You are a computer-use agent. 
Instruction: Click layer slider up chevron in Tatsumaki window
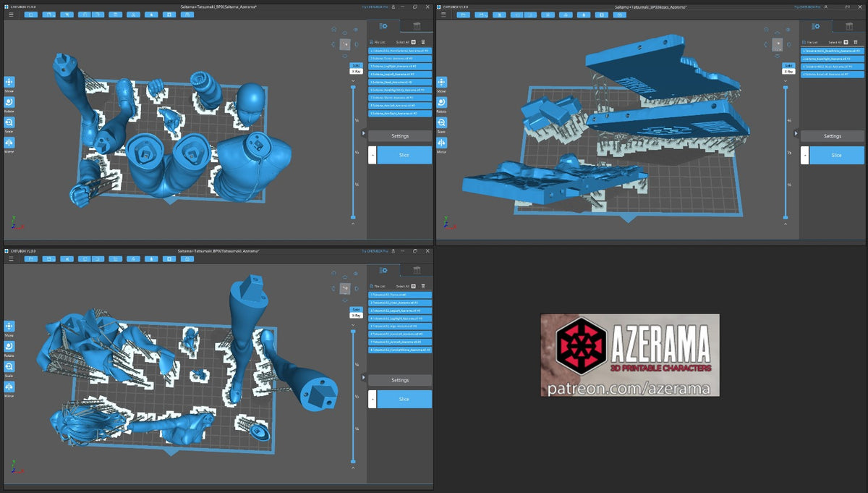(x=353, y=468)
